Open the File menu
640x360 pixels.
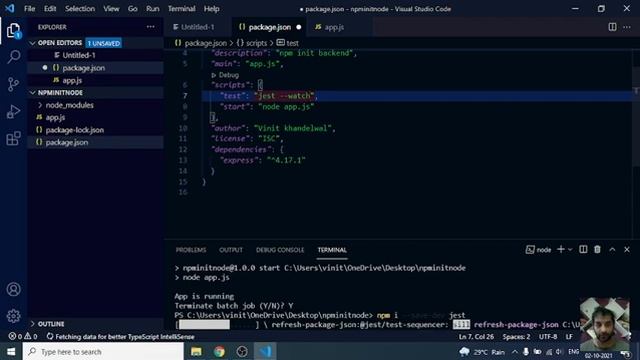tap(29, 9)
